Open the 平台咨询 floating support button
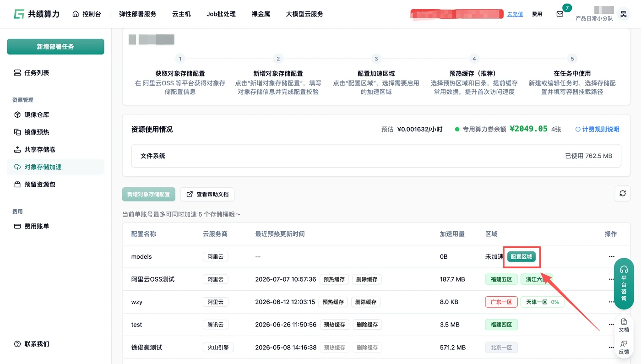The width and height of the screenshot is (641, 364). point(624,284)
